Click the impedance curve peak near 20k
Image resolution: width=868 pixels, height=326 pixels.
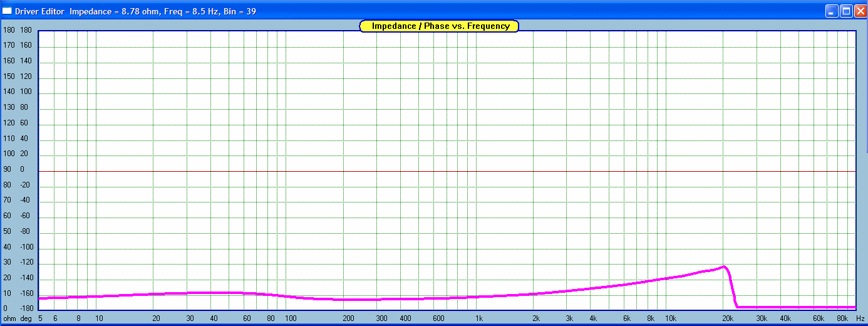click(724, 267)
